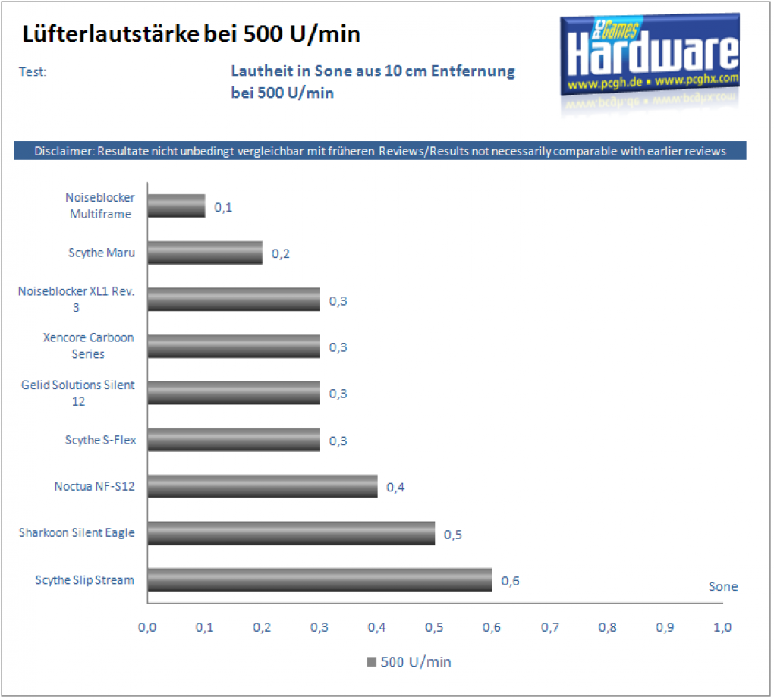Image resolution: width=774 pixels, height=700 pixels.
Task: Click the 0,9 x-axis tick label
Action: pyautogui.click(x=666, y=629)
